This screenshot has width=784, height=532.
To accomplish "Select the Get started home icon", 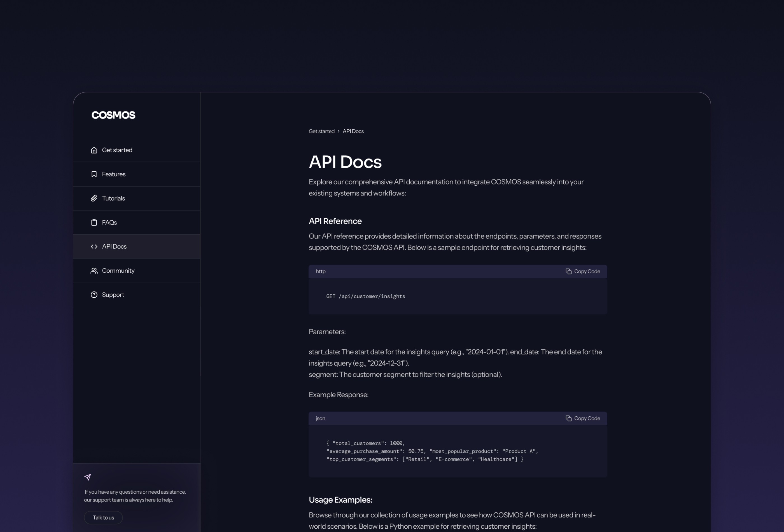I will (94, 150).
